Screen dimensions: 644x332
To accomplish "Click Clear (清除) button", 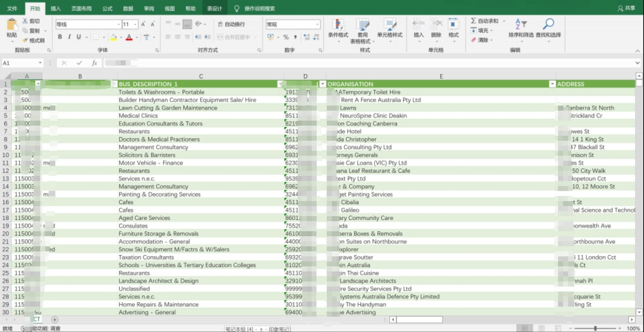I will [x=480, y=40].
